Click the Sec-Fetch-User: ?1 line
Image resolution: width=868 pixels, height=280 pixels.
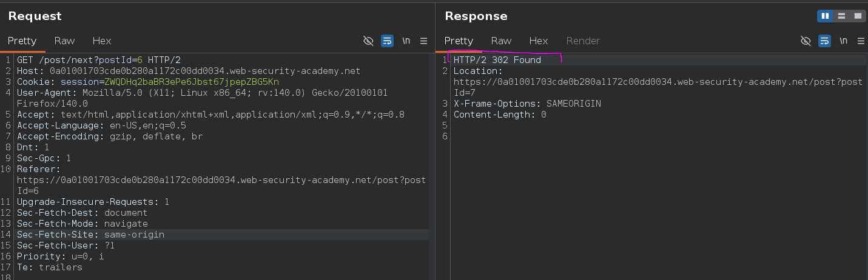pos(66,245)
